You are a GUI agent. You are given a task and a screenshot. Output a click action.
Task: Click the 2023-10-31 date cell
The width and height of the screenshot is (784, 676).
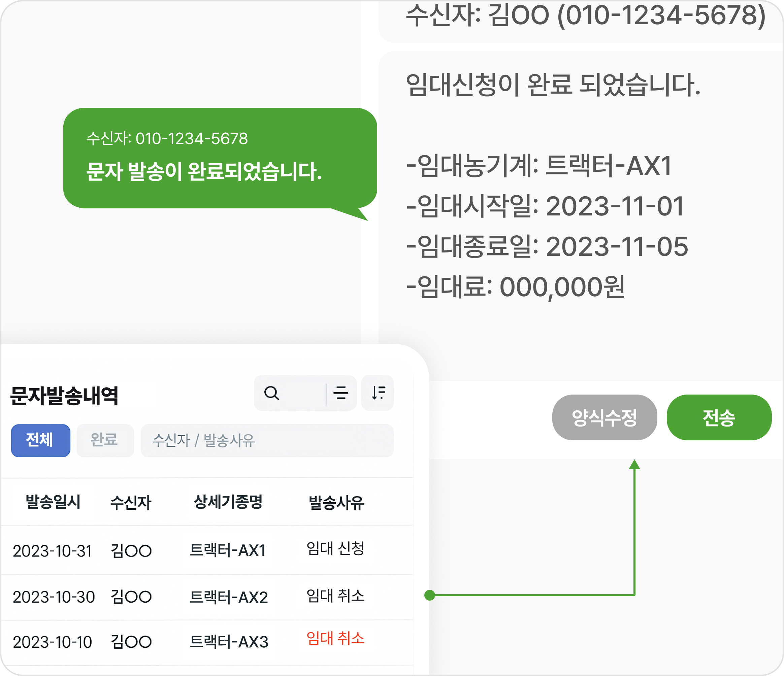pyautogui.click(x=52, y=551)
